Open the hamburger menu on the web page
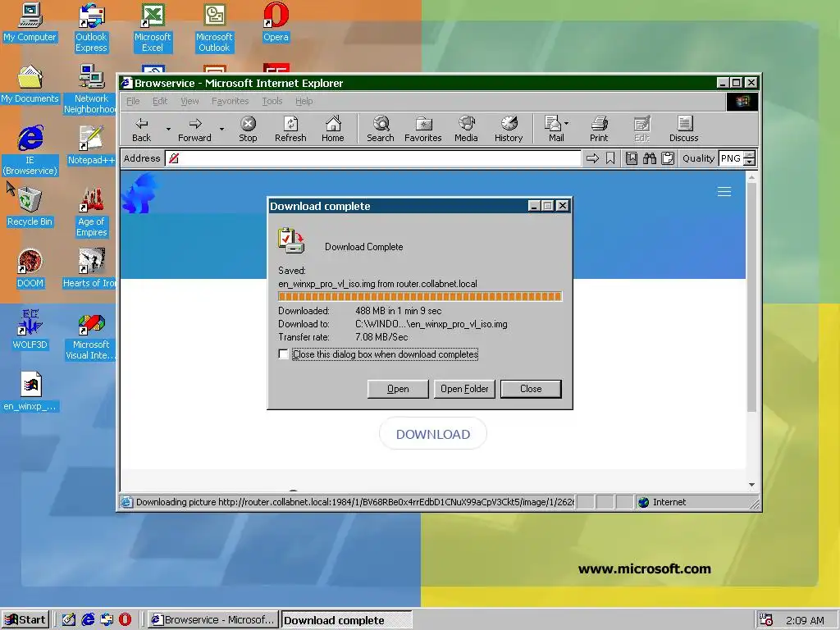This screenshot has width=840, height=630. [724, 192]
